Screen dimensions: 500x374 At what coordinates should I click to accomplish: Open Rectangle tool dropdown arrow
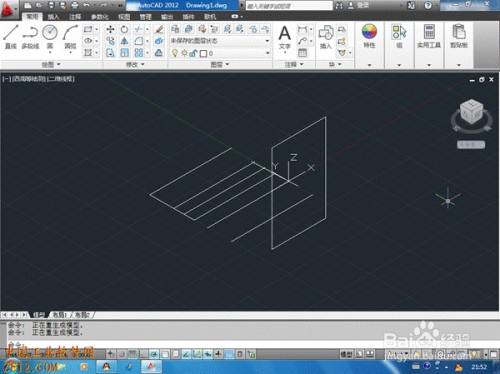pyautogui.click(x=96, y=29)
